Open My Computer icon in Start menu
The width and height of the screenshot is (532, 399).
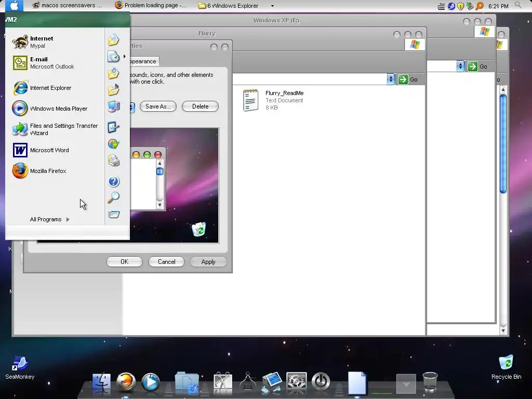[x=114, y=107]
